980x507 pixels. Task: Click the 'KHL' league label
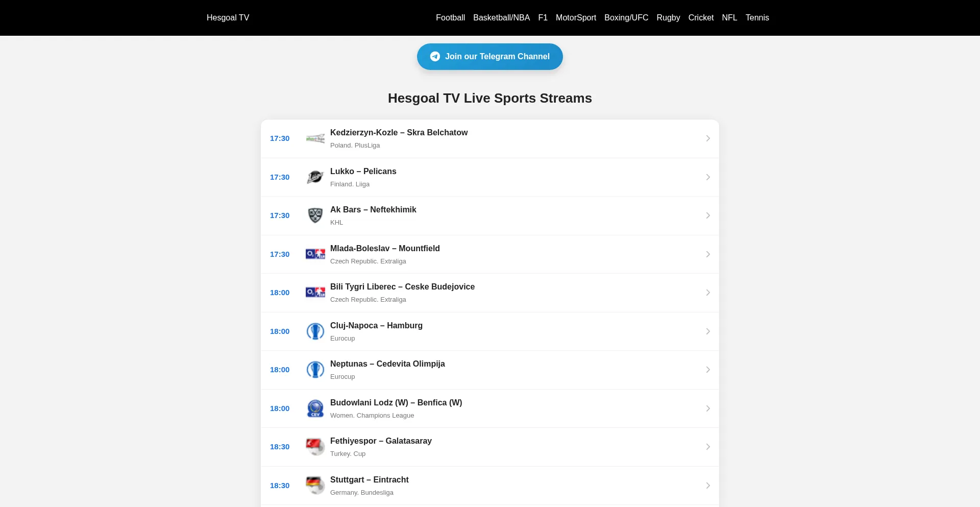(x=336, y=223)
